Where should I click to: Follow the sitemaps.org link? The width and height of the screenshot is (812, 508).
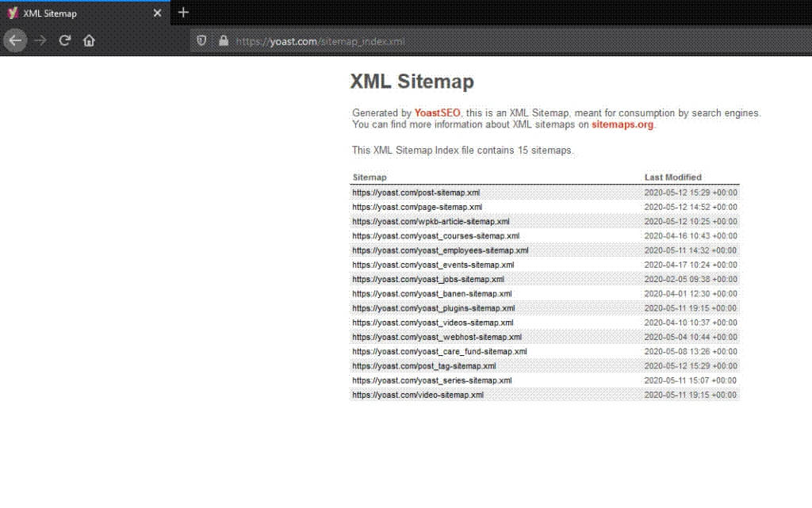tap(622, 124)
